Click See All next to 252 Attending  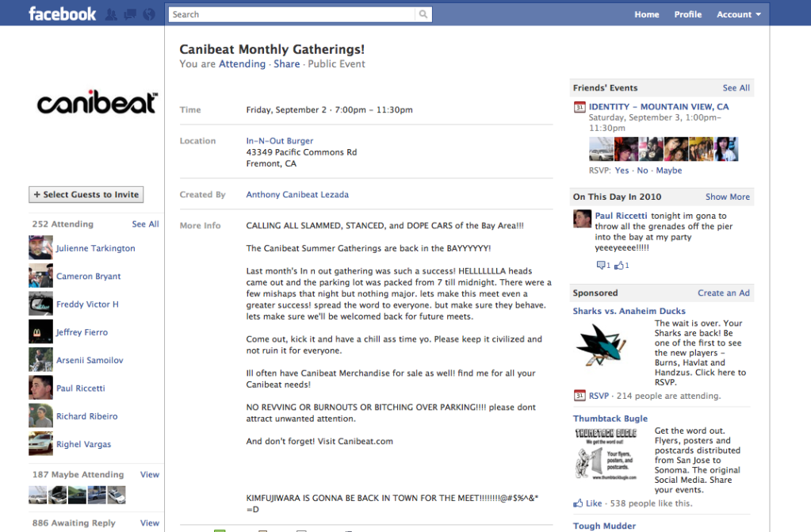(145, 224)
